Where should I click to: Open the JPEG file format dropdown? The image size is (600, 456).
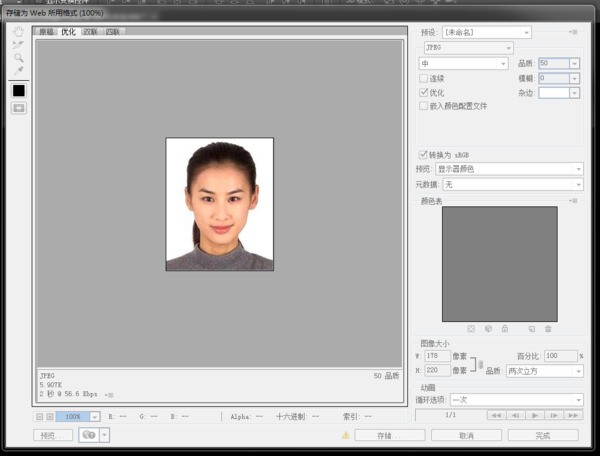coord(466,48)
